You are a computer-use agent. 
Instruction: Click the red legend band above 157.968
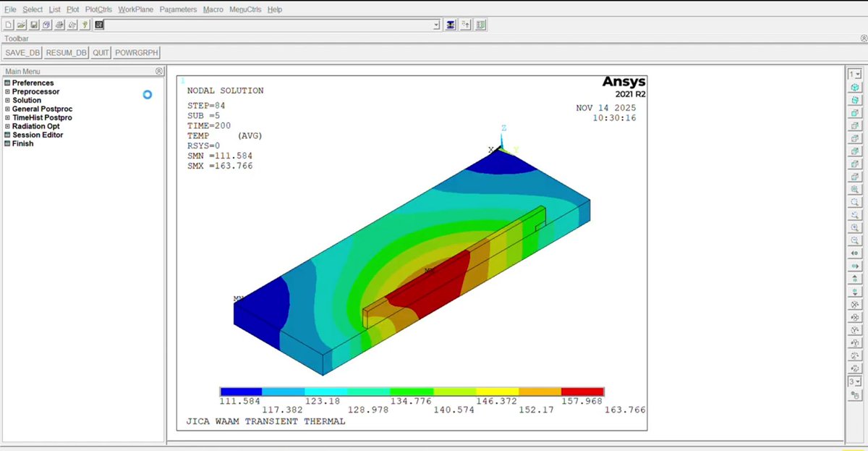[x=582, y=392]
